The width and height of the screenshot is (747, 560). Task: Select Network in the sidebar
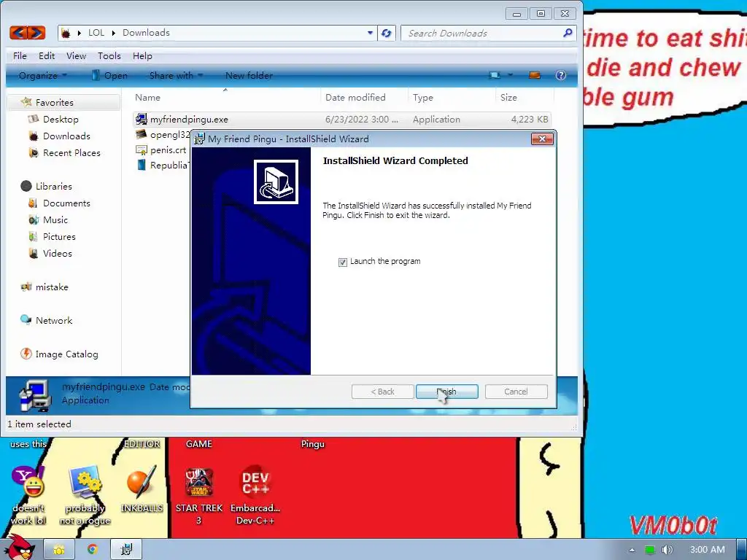coord(54,321)
